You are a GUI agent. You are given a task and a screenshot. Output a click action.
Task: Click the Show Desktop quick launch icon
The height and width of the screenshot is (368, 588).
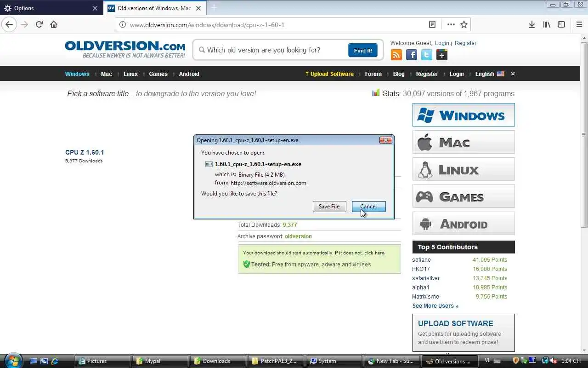coord(34,361)
